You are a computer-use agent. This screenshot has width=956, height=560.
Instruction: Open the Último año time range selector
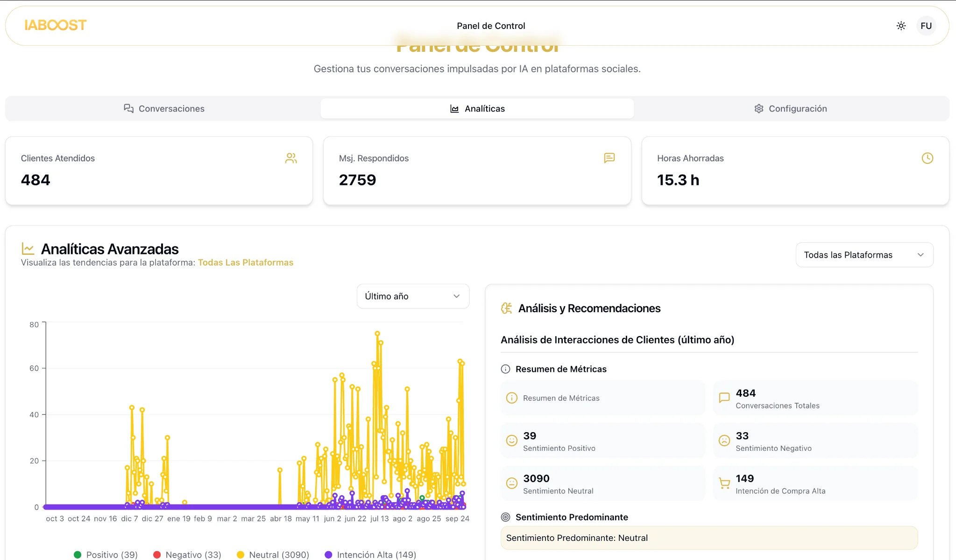[x=412, y=296]
